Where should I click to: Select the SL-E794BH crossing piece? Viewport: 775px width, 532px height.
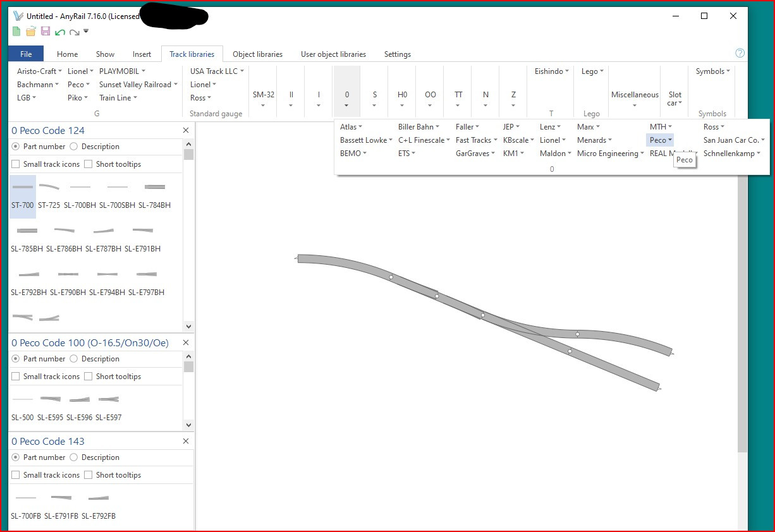pos(107,283)
